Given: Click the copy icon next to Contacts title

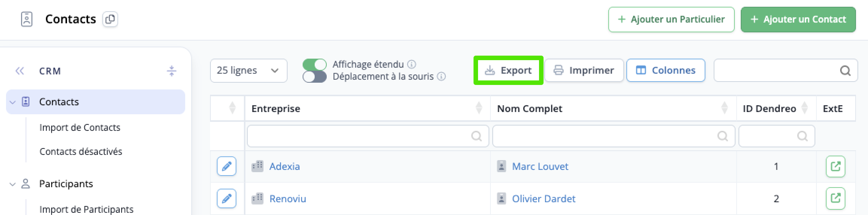Looking at the screenshot, I should [110, 19].
